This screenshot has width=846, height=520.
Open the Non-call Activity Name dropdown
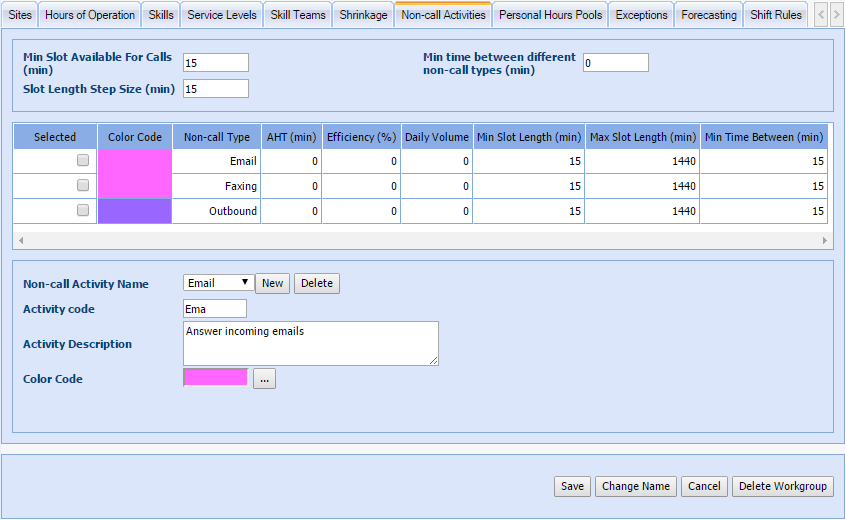[218, 283]
